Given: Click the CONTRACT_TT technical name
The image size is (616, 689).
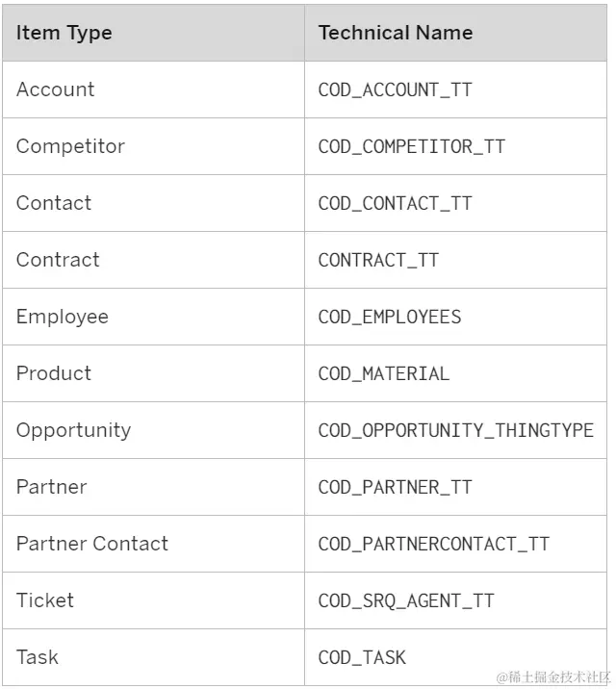Looking at the screenshot, I should tap(378, 261).
